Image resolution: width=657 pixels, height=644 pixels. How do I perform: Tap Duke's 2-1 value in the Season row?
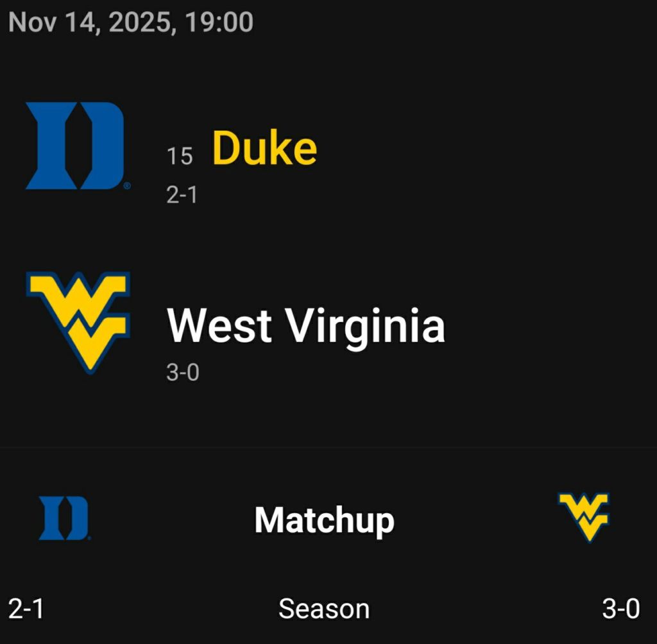click(x=26, y=609)
